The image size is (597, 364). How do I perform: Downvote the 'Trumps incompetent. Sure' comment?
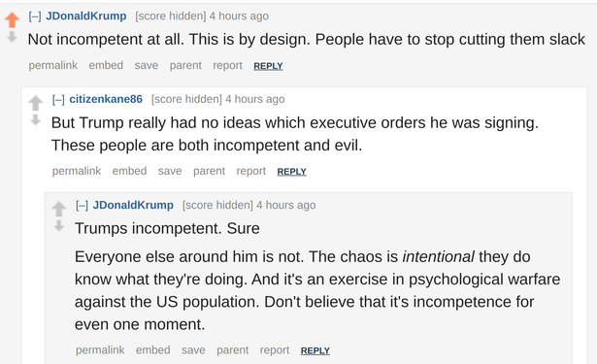[59, 226]
